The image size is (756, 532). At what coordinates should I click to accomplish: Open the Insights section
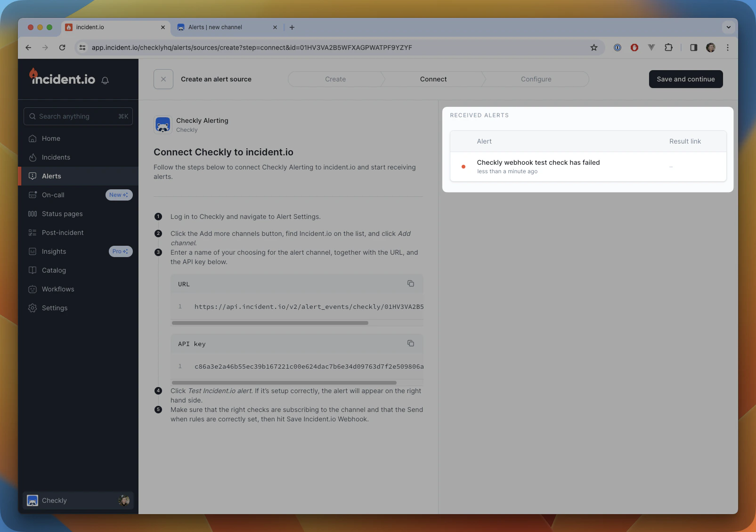click(x=53, y=251)
